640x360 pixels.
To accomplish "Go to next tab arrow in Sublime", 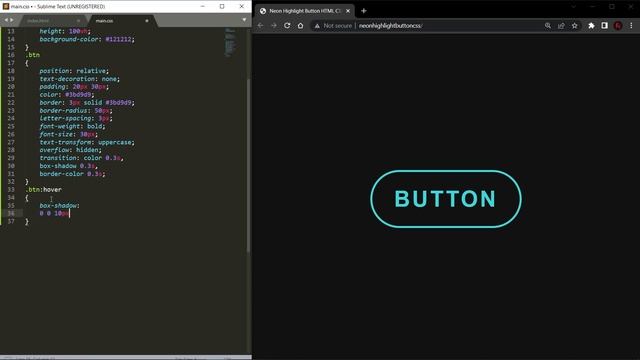I will tap(12, 20).
